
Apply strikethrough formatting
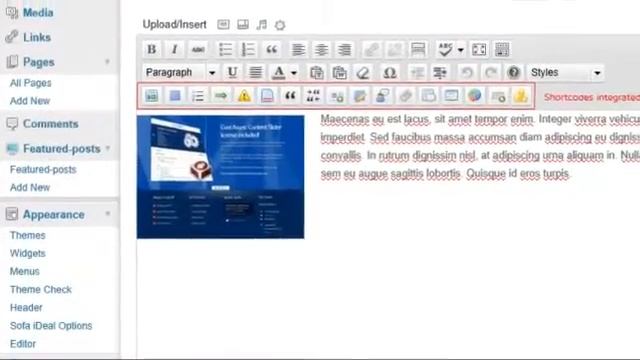198,49
